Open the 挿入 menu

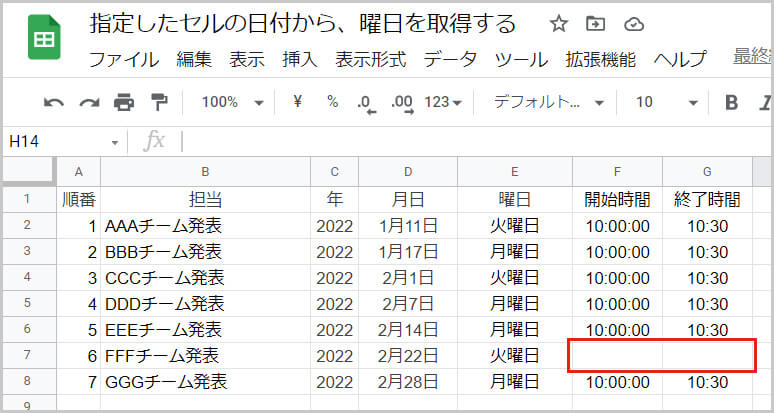tap(300, 60)
